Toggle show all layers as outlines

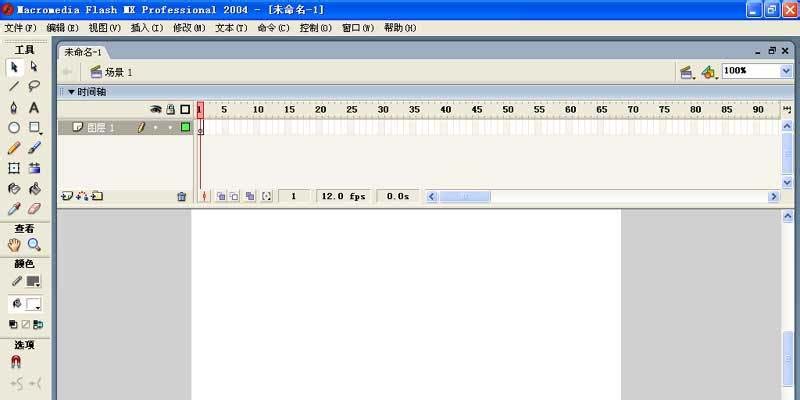(185, 109)
